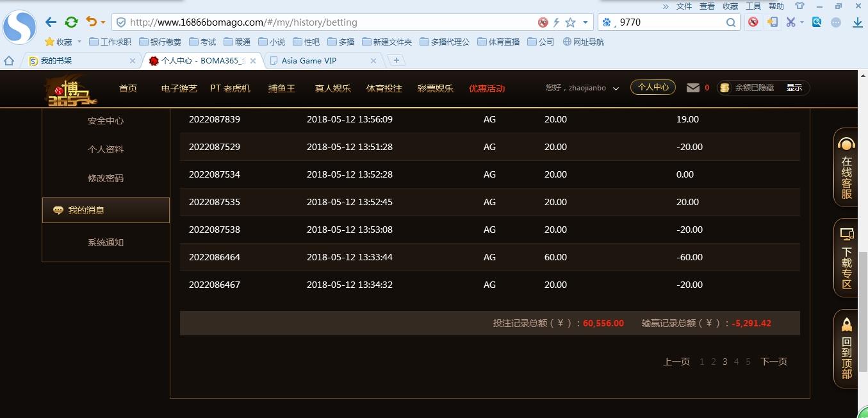Click the site security shield icon
This screenshot has height=418, width=868.
(x=120, y=22)
